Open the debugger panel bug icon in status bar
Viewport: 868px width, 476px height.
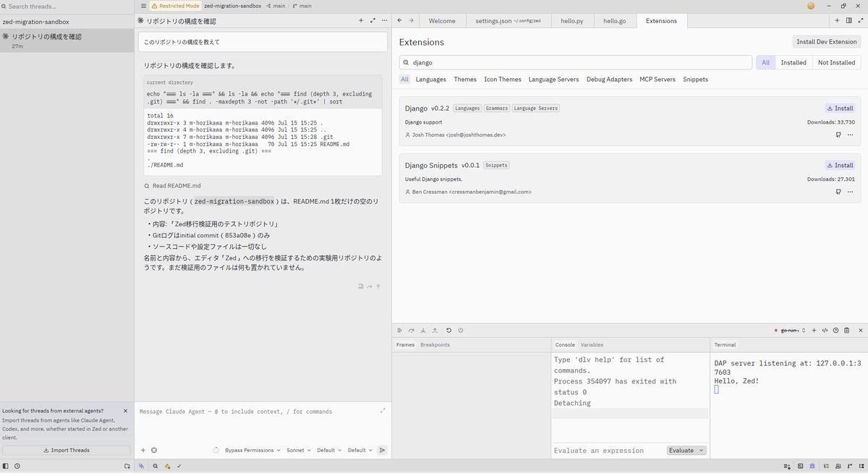point(812,466)
